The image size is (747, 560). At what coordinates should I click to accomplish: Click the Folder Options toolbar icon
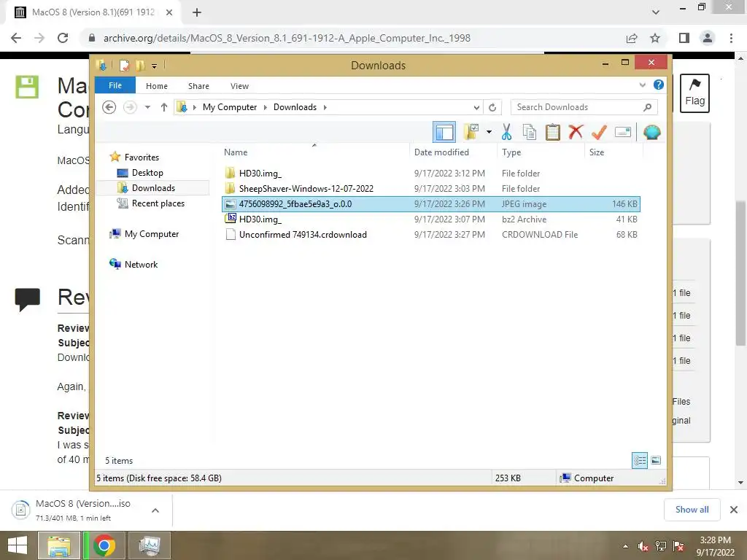point(471,132)
